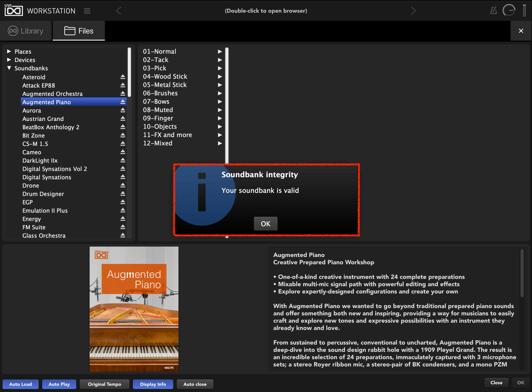Expand the 02-Tack folder arrow
The height and width of the screenshot is (392, 532).
click(x=220, y=60)
